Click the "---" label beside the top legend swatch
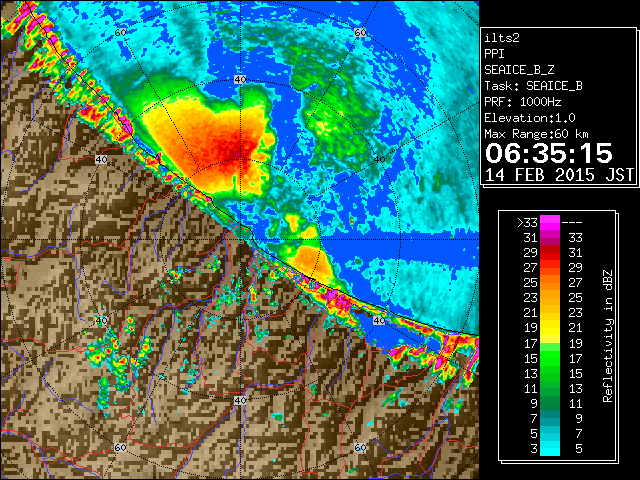This screenshot has height=480, width=640. 572,223
